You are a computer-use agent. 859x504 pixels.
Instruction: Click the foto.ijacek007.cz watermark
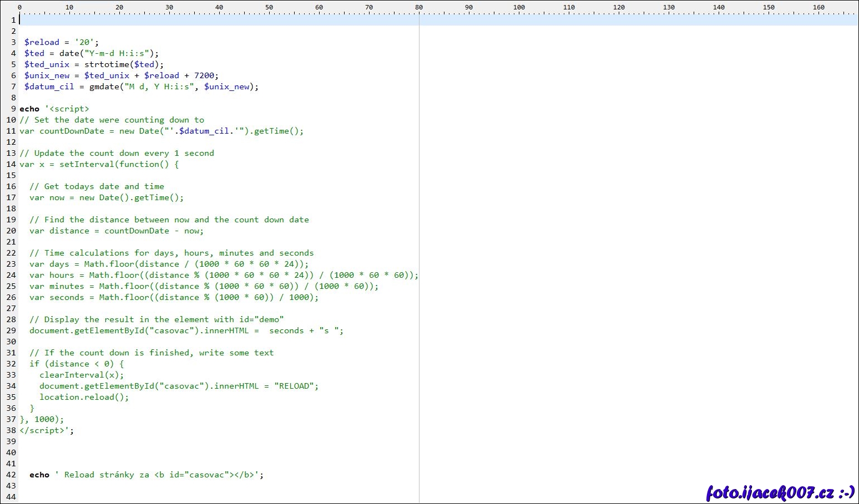tap(780, 492)
